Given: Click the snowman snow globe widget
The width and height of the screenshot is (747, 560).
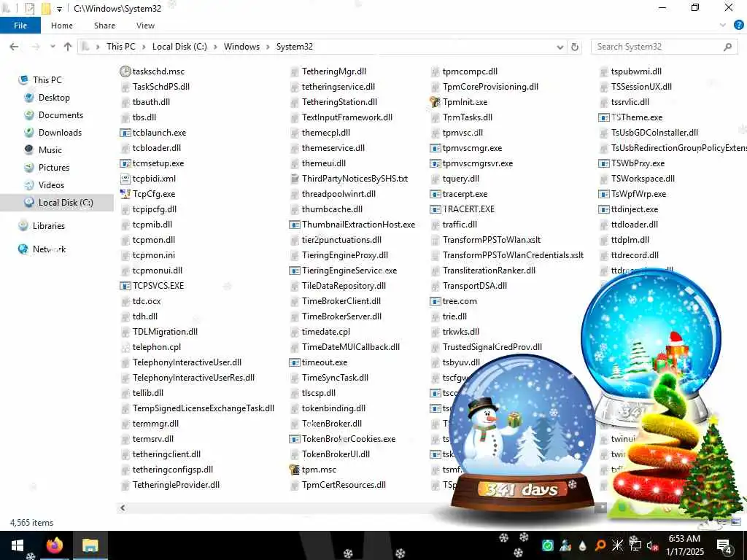Looking at the screenshot, I should 522,433.
